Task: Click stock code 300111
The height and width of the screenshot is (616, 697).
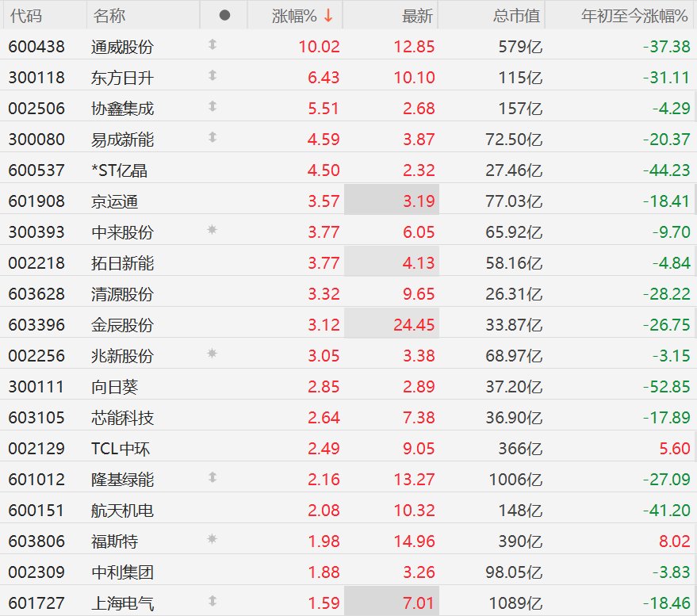Action: tap(36, 387)
